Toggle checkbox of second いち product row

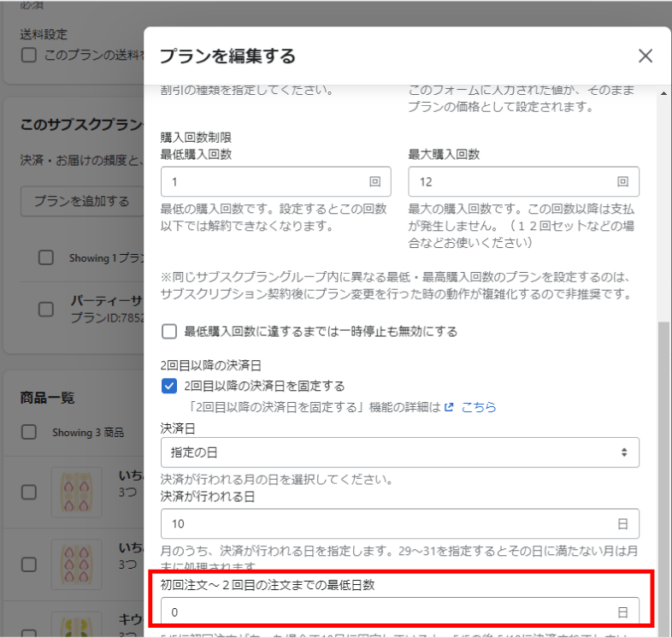[29, 564]
